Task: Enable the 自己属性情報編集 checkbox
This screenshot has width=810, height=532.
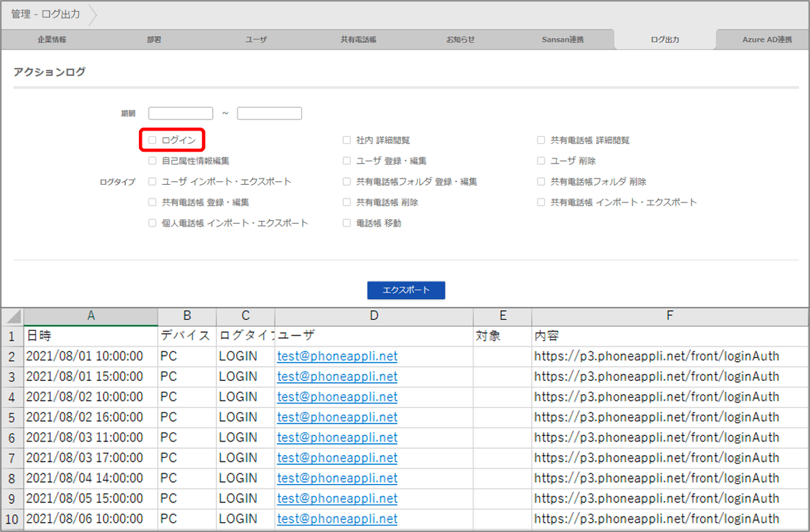Action: click(152, 161)
